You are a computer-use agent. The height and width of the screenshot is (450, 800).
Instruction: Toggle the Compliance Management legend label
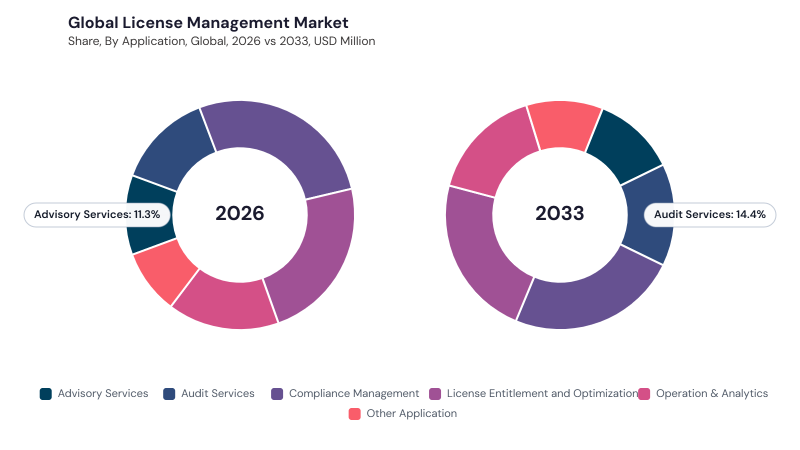pos(354,393)
